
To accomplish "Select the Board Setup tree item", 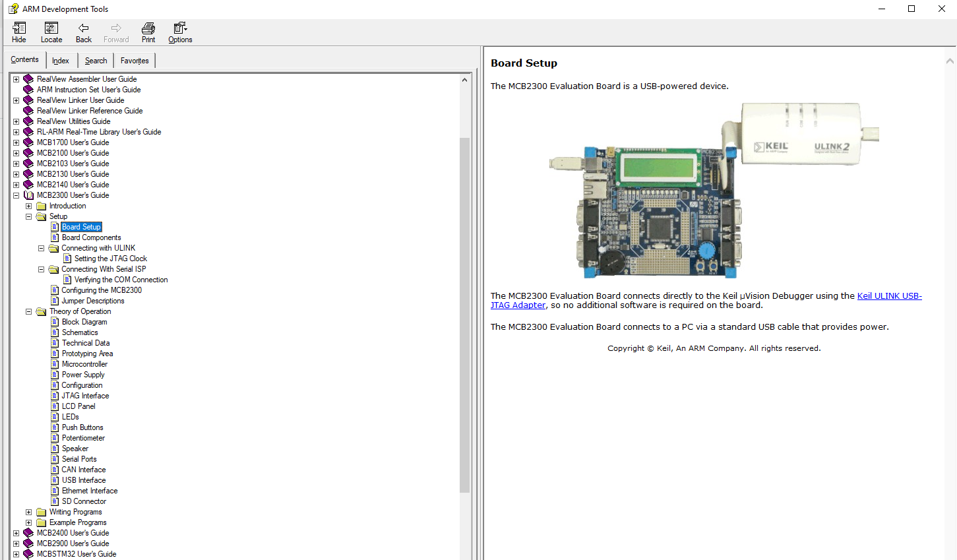I will pos(81,227).
